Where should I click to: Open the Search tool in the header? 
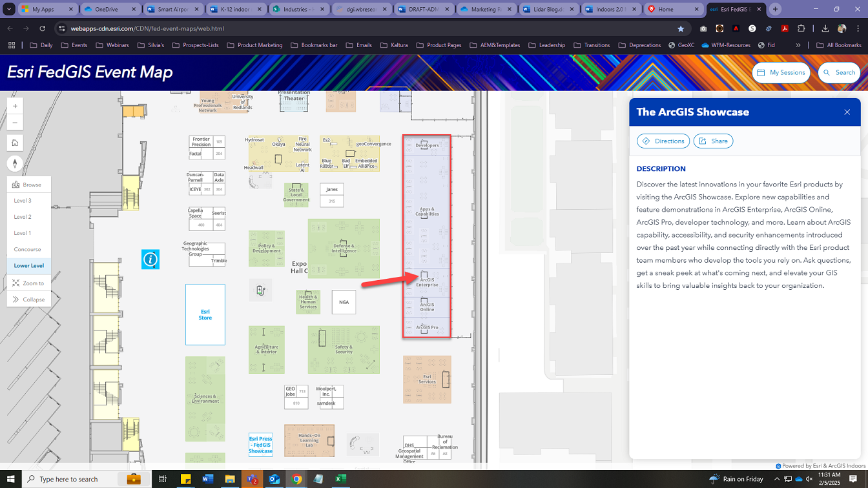(839, 72)
